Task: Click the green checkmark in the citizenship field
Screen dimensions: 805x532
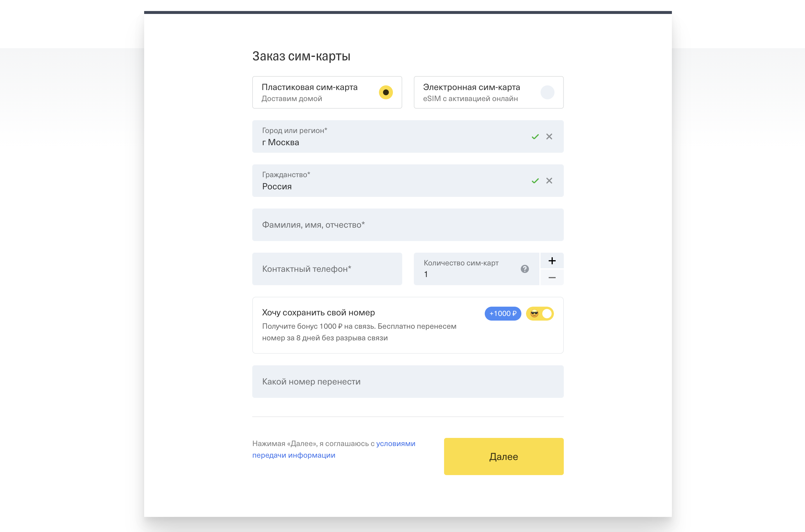Action: pos(535,181)
